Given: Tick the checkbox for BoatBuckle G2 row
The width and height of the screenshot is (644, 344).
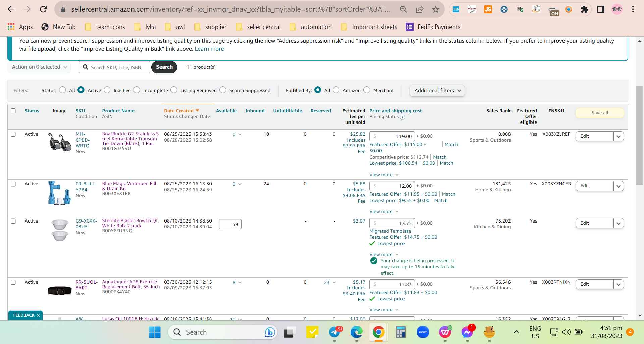Looking at the screenshot, I should [x=13, y=134].
